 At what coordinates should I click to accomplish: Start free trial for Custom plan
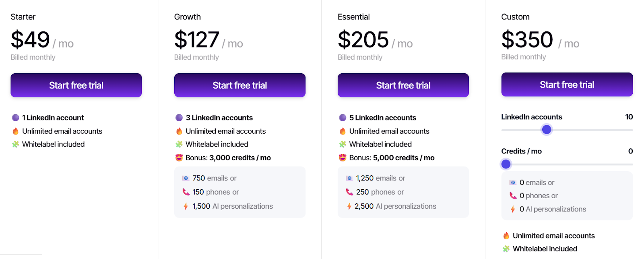(x=567, y=85)
